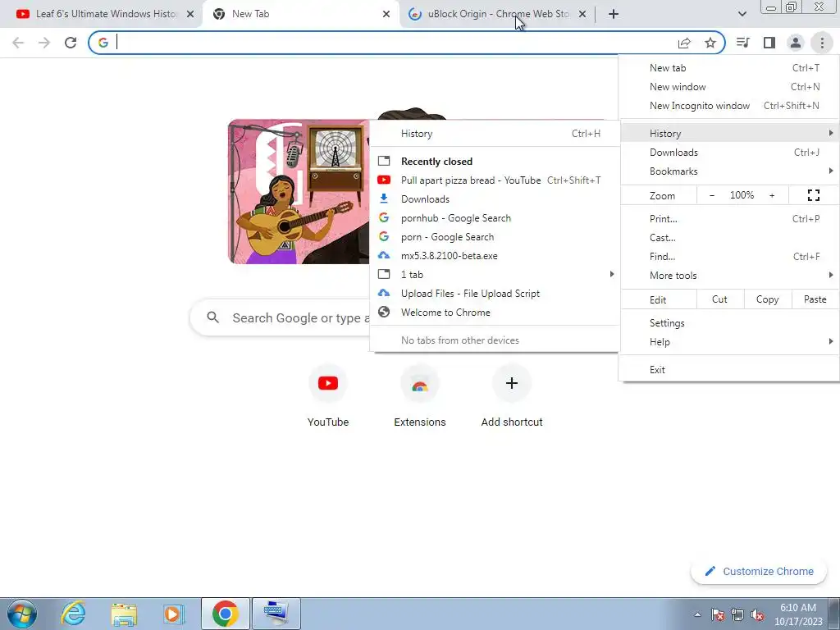
Task: Close the uBlock Origin tab
Action: 582,14
